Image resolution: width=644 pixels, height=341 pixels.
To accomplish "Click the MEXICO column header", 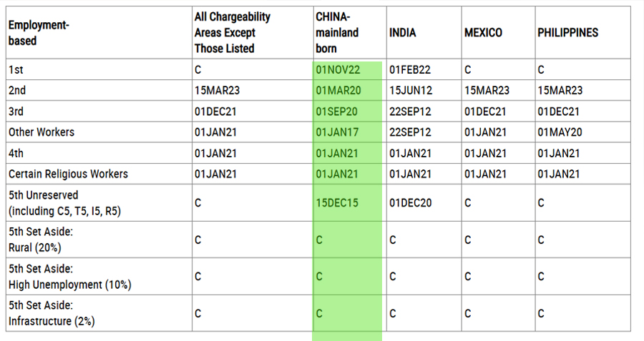I will 483,33.
